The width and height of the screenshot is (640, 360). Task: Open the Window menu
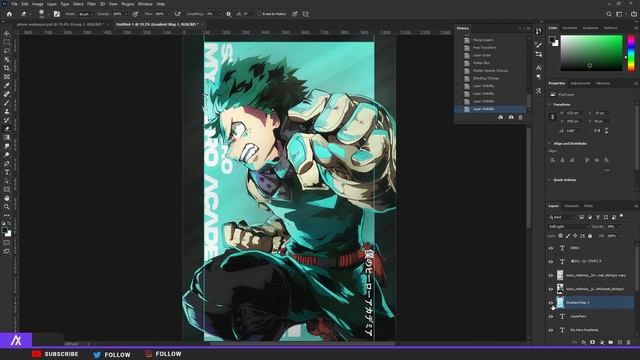[145, 4]
